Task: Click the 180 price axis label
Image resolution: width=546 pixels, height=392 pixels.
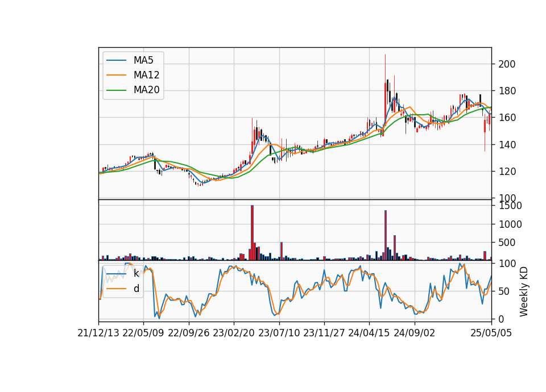Action: coord(507,91)
